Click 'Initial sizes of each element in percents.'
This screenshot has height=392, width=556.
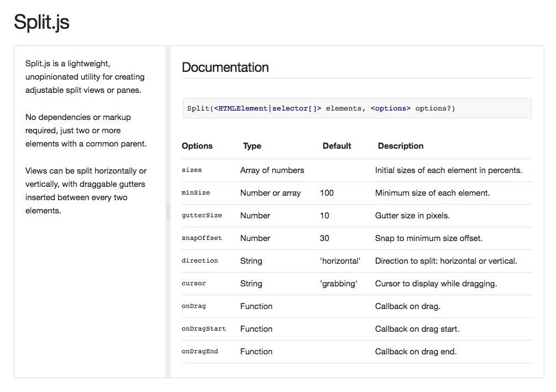[449, 170]
